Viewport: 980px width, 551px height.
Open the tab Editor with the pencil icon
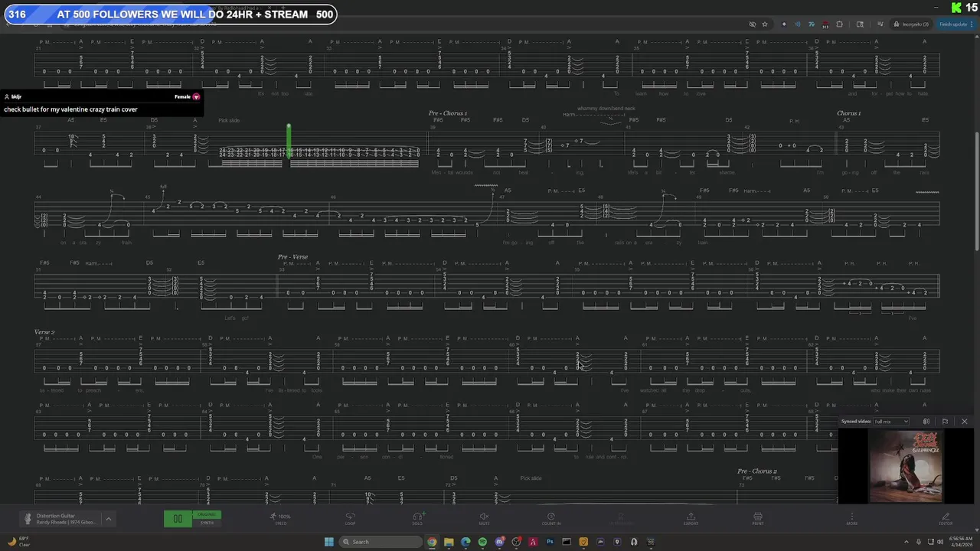pyautogui.click(x=946, y=519)
